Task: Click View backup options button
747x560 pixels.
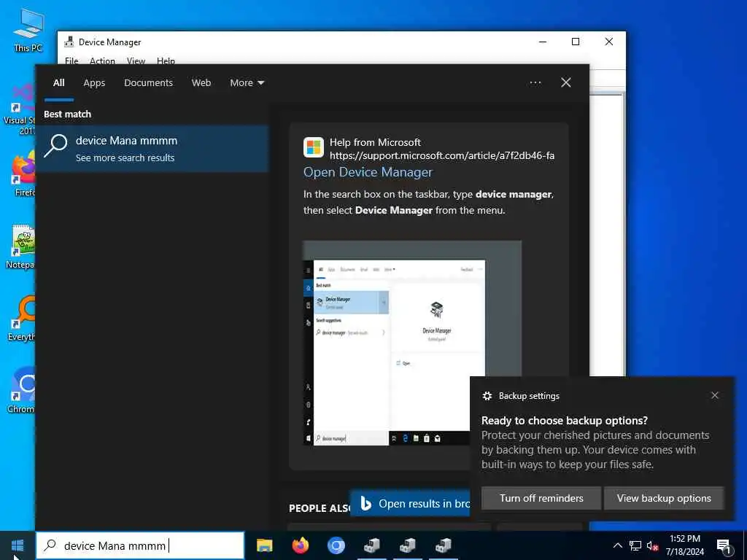Action: click(x=664, y=498)
